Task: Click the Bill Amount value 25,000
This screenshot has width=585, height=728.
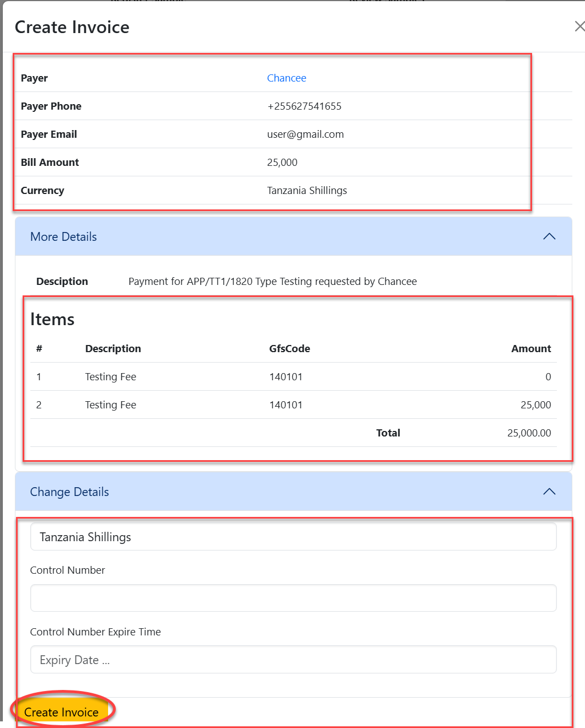Action: point(282,163)
